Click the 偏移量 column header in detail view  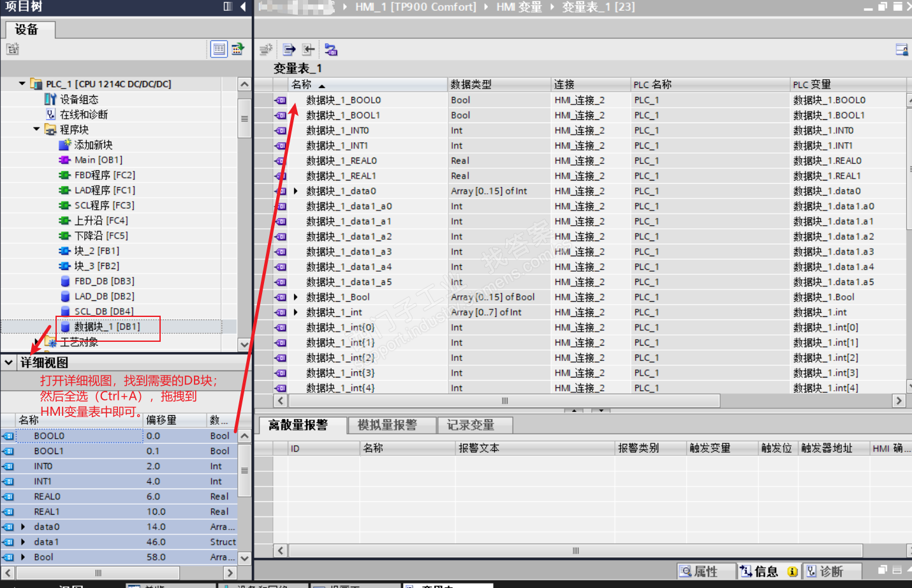click(x=175, y=420)
